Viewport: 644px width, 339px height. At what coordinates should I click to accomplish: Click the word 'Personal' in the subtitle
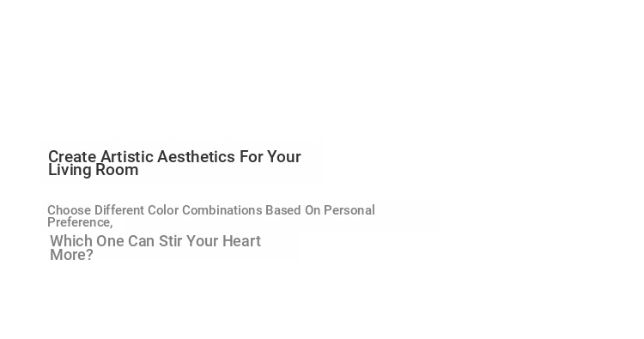pyautogui.click(x=349, y=210)
